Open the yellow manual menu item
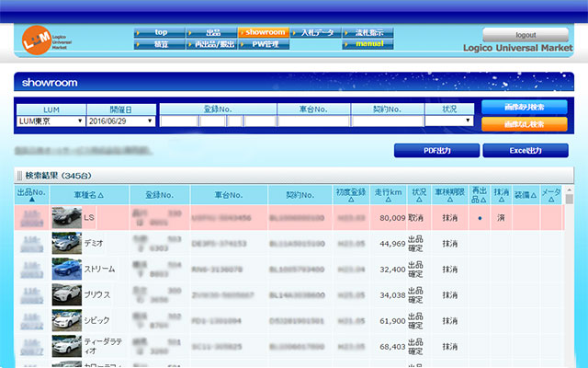This screenshot has width=588, height=368. click(x=367, y=44)
